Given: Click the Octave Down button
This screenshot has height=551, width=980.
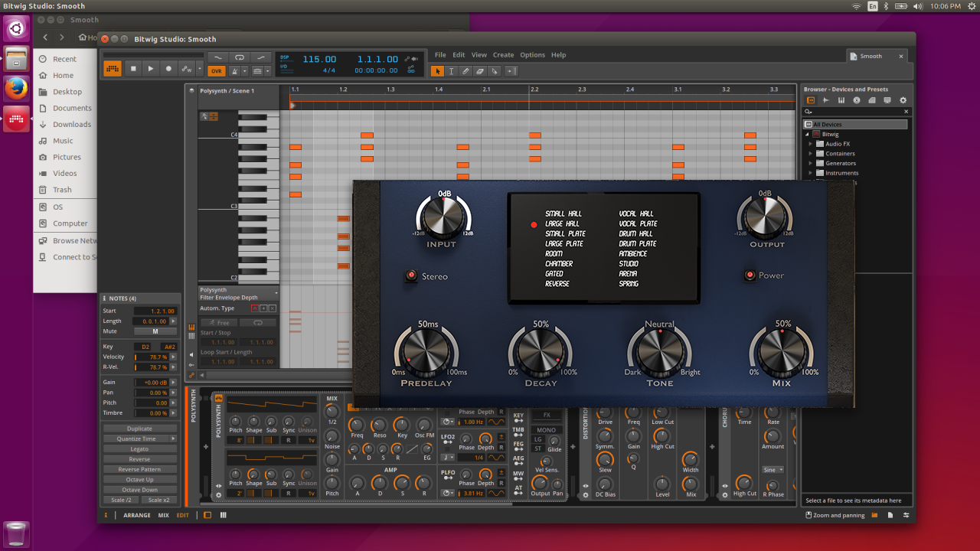Looking at the screenshot, I should coord(139,490).
